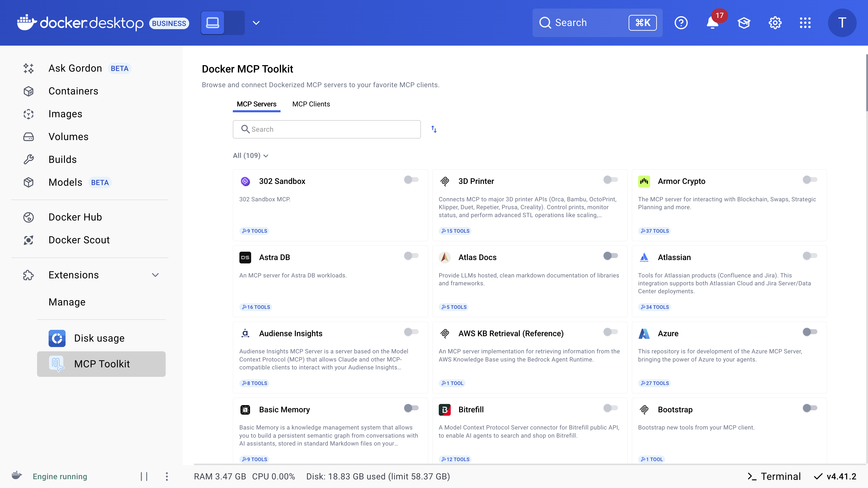The height and width of the screenshot is (488, 868).
Task: Enable the 3D Printer server toggle
Action: pos(611,180)
